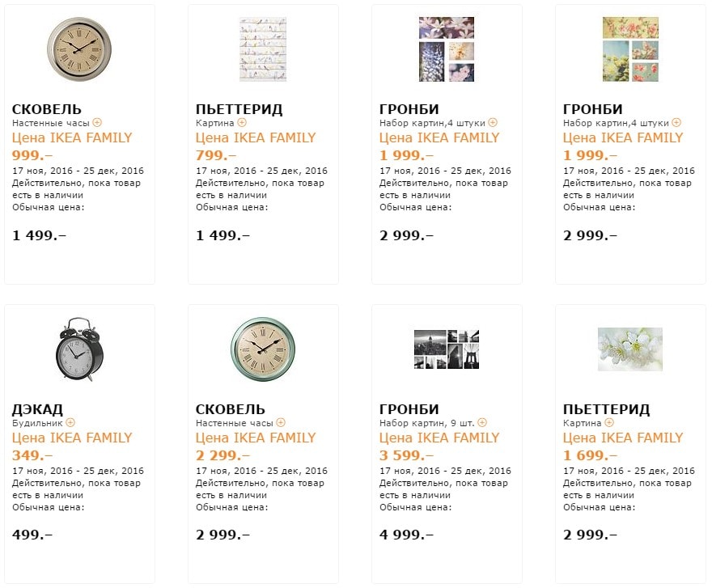
Task: Click the plus icon beside Будильник
Action: (70, 422)
